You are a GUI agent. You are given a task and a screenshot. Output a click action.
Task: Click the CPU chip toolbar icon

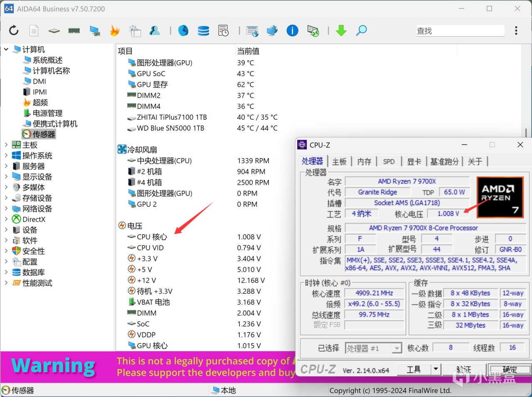coord(54,30)
